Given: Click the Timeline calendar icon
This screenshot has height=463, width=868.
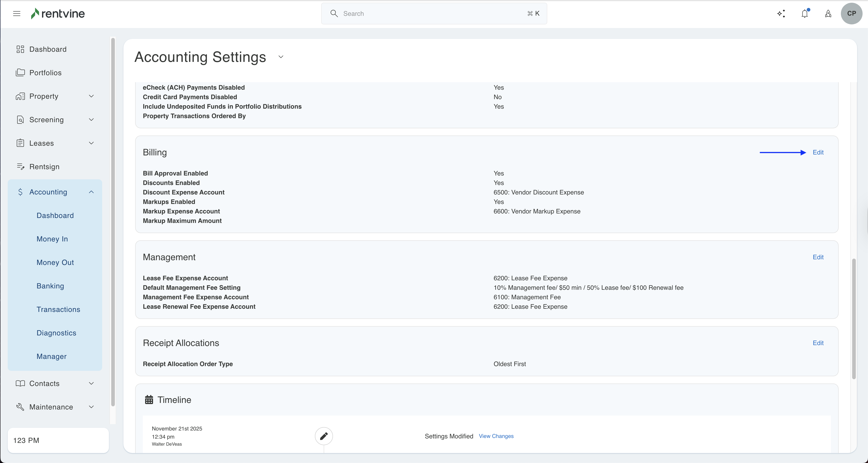Looking at the screenshot, I should [x=149, y=400].
